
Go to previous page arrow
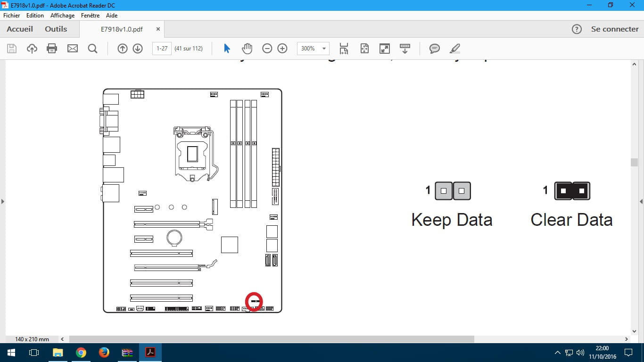click(123, 49)
